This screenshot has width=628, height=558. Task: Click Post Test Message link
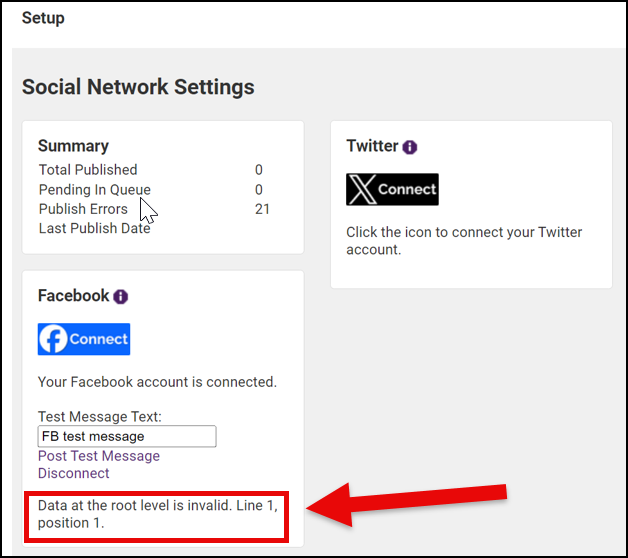[x=98, y=456]
